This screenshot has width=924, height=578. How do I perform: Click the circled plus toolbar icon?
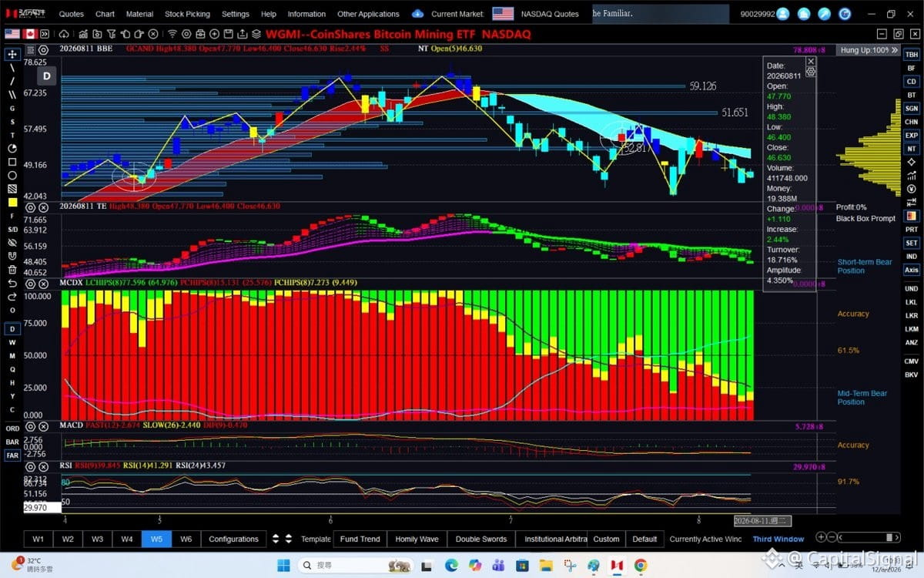click(x=214, y=34)
